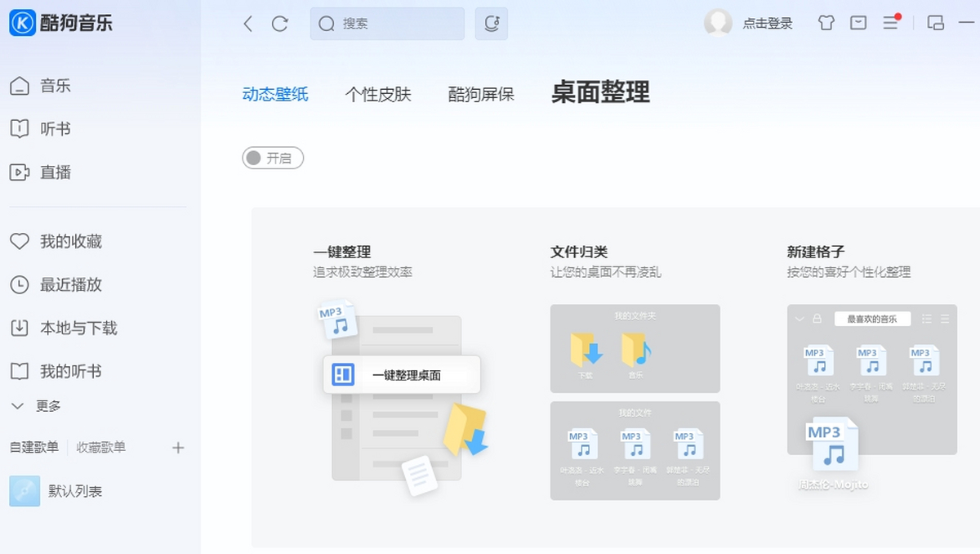Image resolution: width=980 pixels, height=554 pixels.
Task: Toggle list view in the 最喜欢的音乐 grid
Action: point(929,319)
